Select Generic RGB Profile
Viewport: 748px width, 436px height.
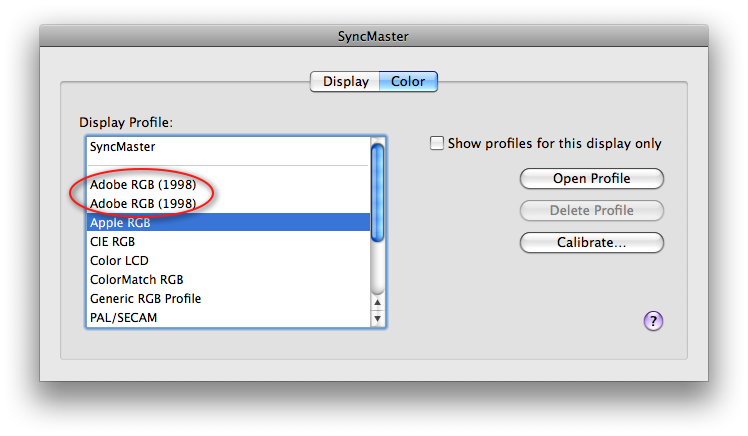tap(229, 299)
